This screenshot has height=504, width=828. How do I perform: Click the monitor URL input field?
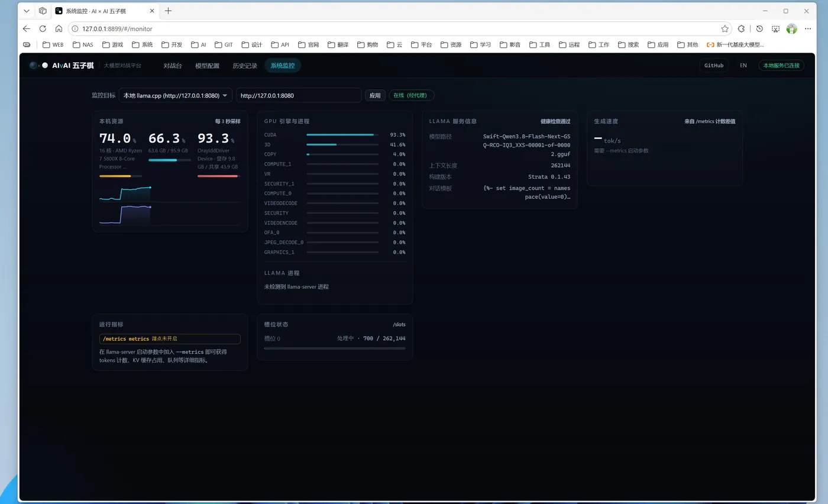click(299, 95)
